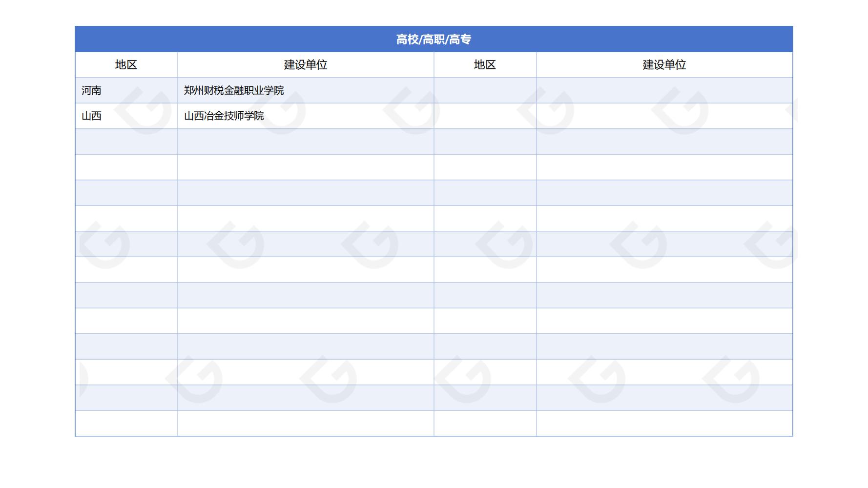Select the left 建设单位 column header
The height and width of the screenshot is (488, 868).
[306, 65]
